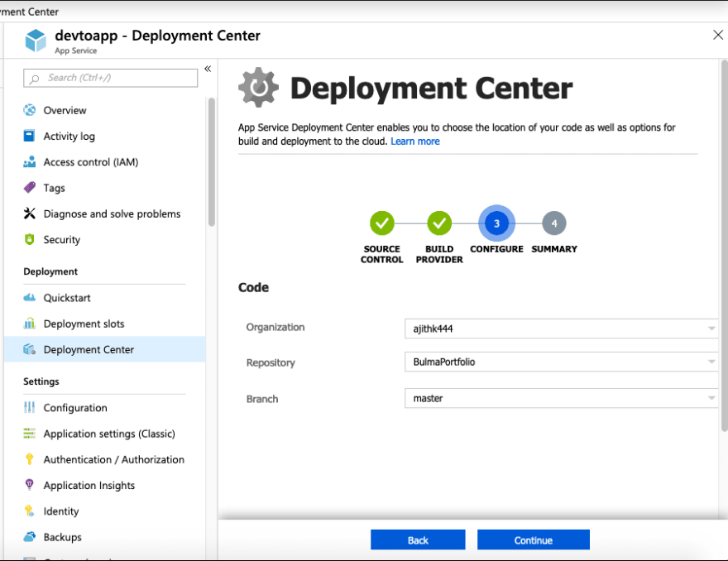Click the App Service cube icon in header
728x561 pixels.
tap(36, 41)
